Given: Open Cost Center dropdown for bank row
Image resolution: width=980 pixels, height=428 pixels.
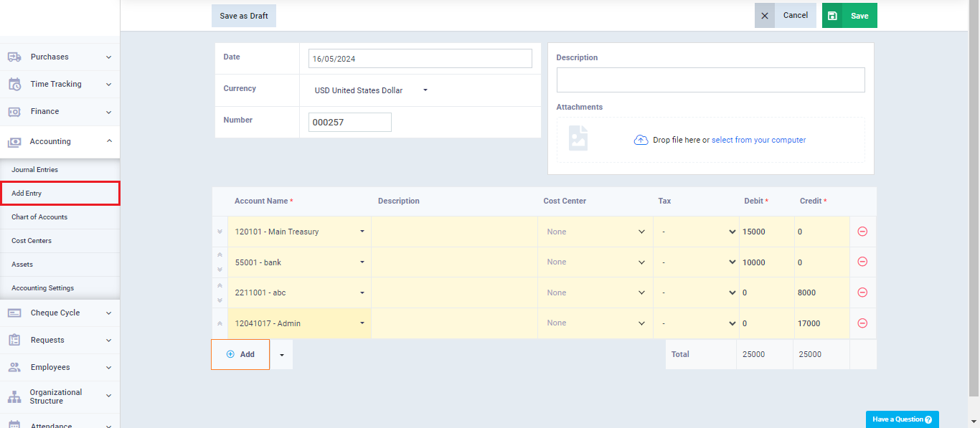Looking at the screenshot, I should coord(595,262).
